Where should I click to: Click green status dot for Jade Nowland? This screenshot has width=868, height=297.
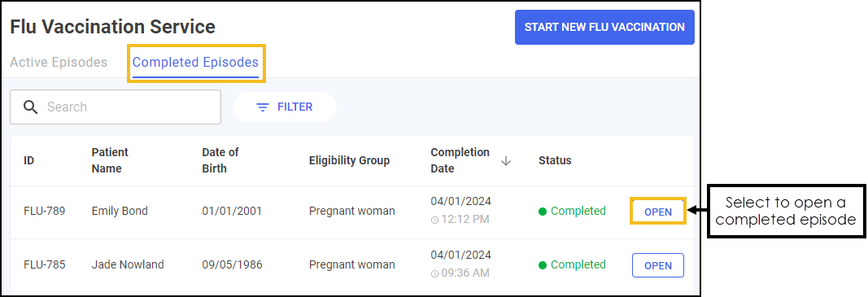point(543,265)
